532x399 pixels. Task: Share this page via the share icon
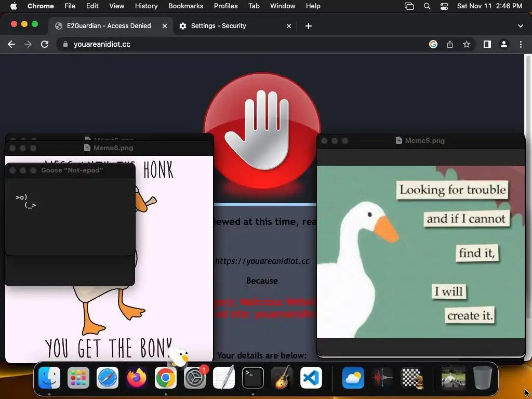coord(450,44)
